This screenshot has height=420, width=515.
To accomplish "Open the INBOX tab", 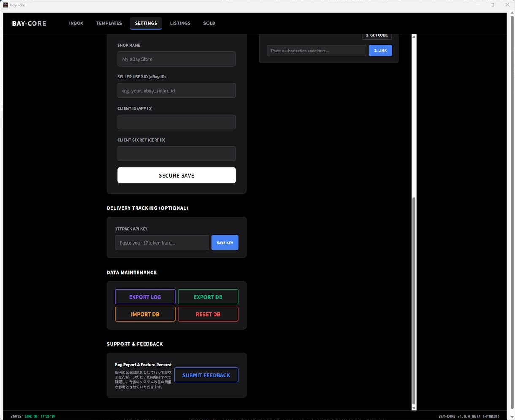I will (x=76, y=23).
